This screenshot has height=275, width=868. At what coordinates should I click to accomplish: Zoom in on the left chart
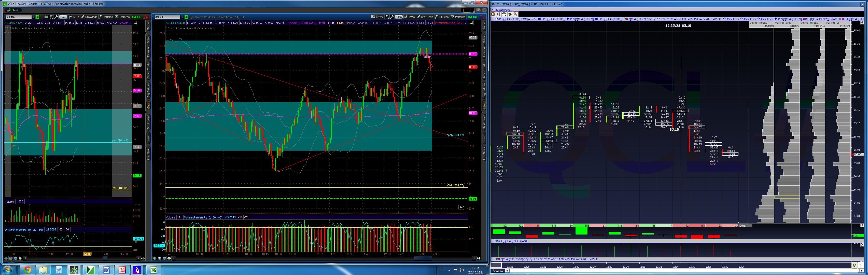point(11,258)
